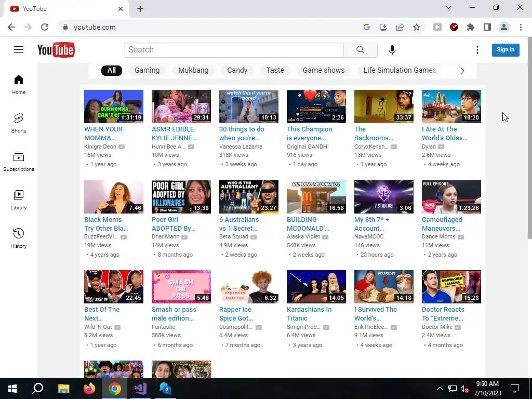532x399 pixels.
Task: Open 'ASMR EDIBLE KYLIE JENNE...' title link
Action: tap(174, 134)
